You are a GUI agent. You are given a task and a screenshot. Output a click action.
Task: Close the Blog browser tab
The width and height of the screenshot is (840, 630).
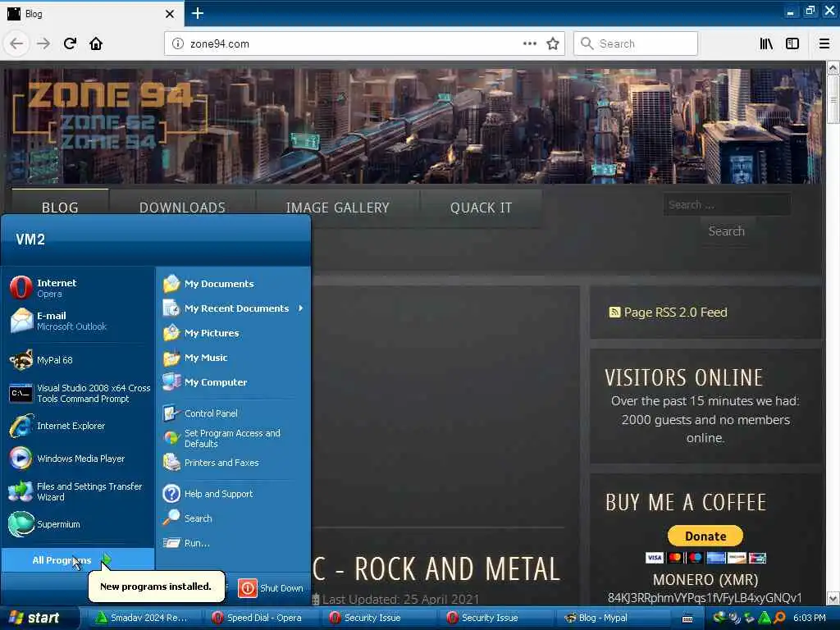click(170, 13)
